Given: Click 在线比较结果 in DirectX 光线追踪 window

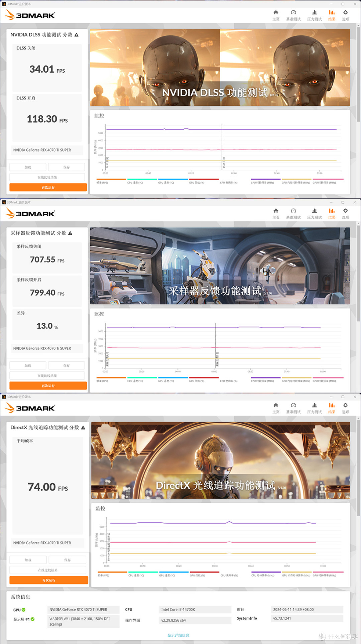Looking at the screenshot, I should click(x=48, y=570).
